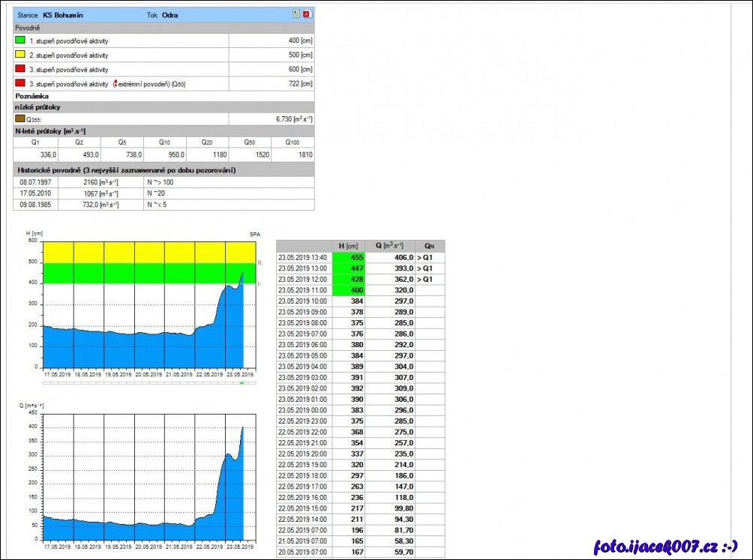
Task: Click the Q [m3.s-1] table column header
Action: click(389, 246)
